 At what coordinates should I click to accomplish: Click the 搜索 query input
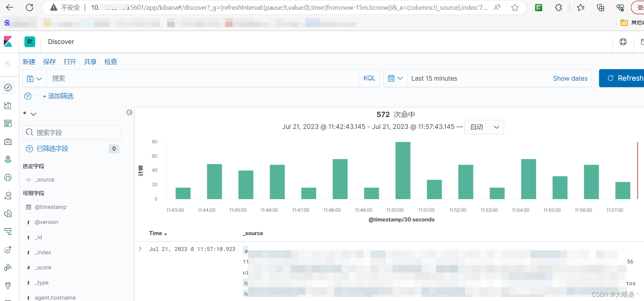click(x=203, y=78)
